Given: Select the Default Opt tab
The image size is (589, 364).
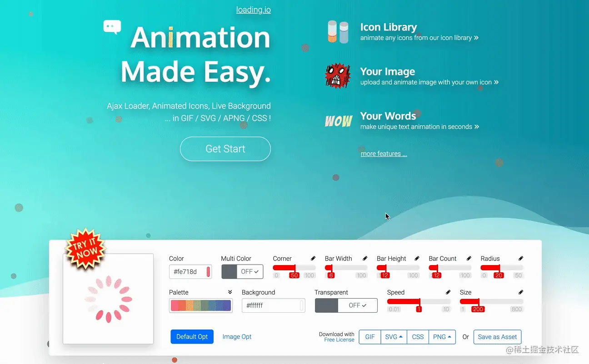Looking at the screenshot, I should (x=192, y=336).
